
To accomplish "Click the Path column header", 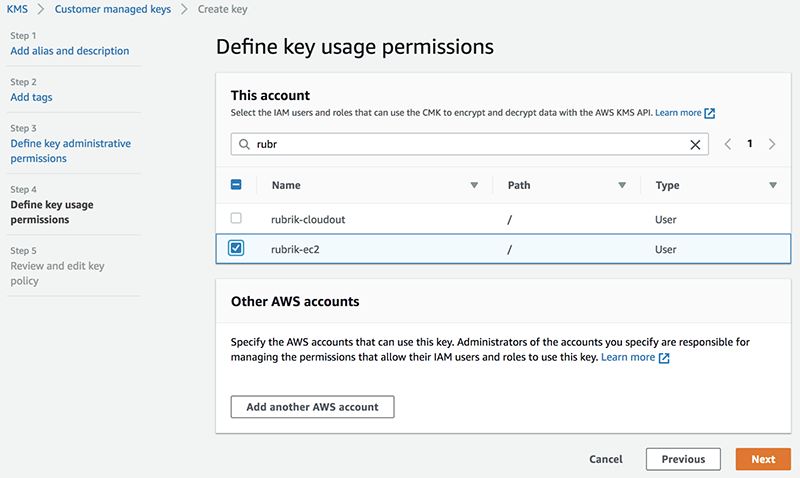I will (519, 185).
